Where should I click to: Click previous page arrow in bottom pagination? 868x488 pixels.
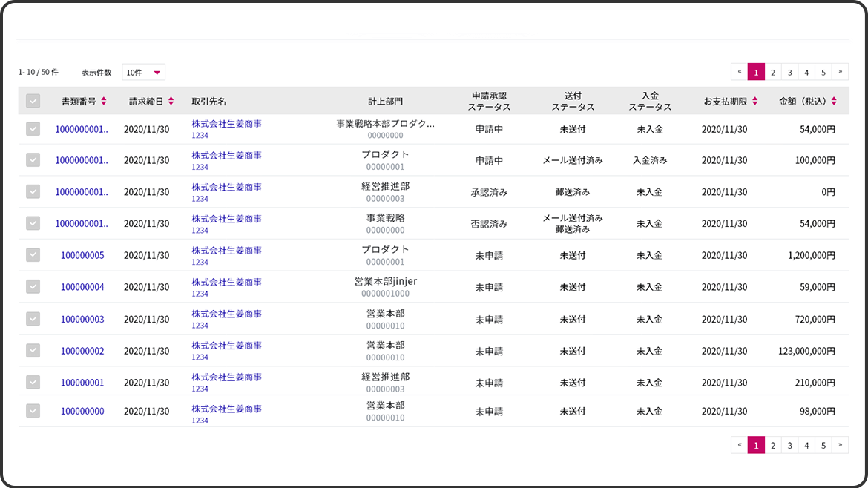(739, 445)
